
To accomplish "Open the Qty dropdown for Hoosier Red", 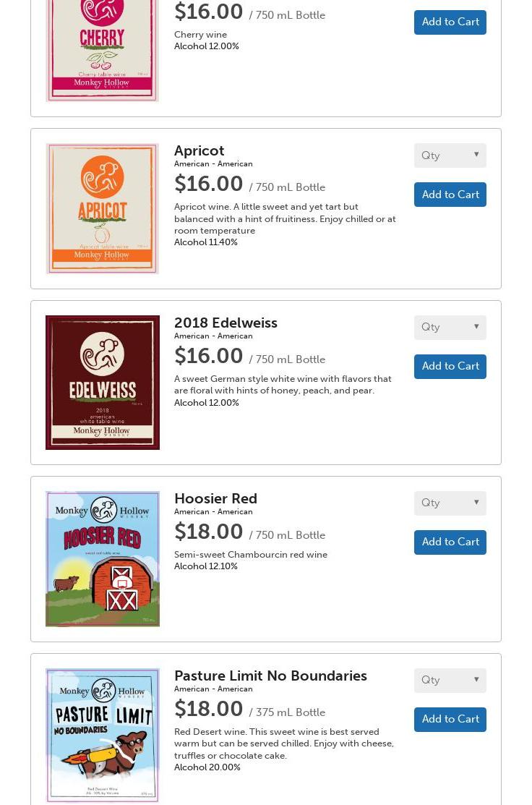I will [450, 503].
